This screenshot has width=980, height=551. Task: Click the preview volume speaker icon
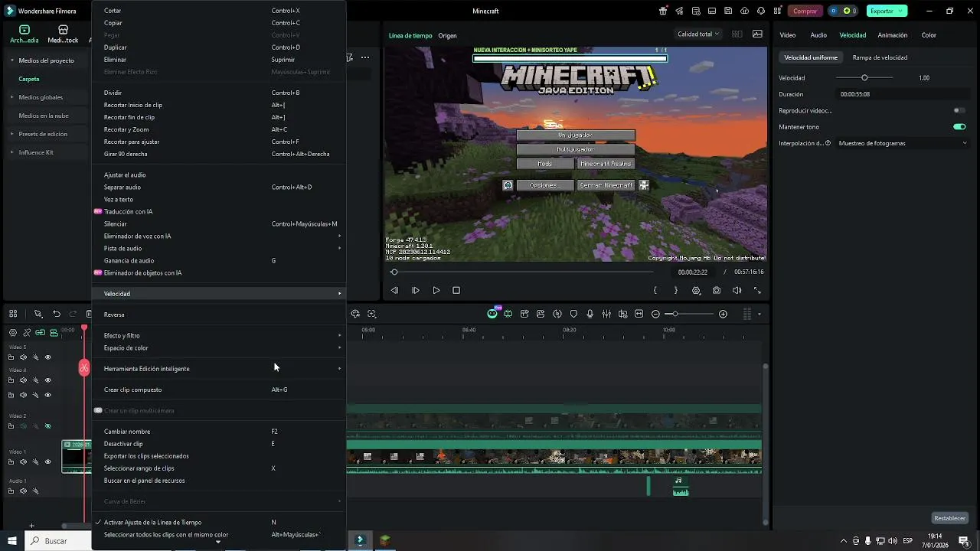click(737, 291)
